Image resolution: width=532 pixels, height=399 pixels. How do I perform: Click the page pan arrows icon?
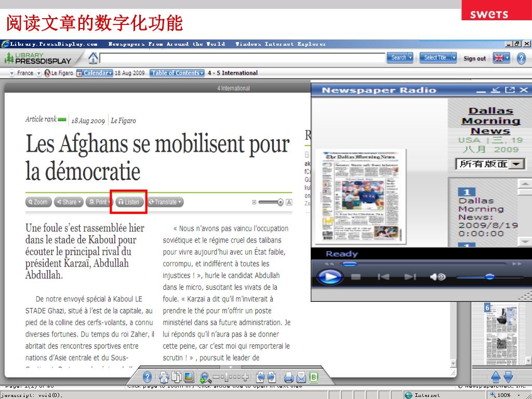(164, 377)
